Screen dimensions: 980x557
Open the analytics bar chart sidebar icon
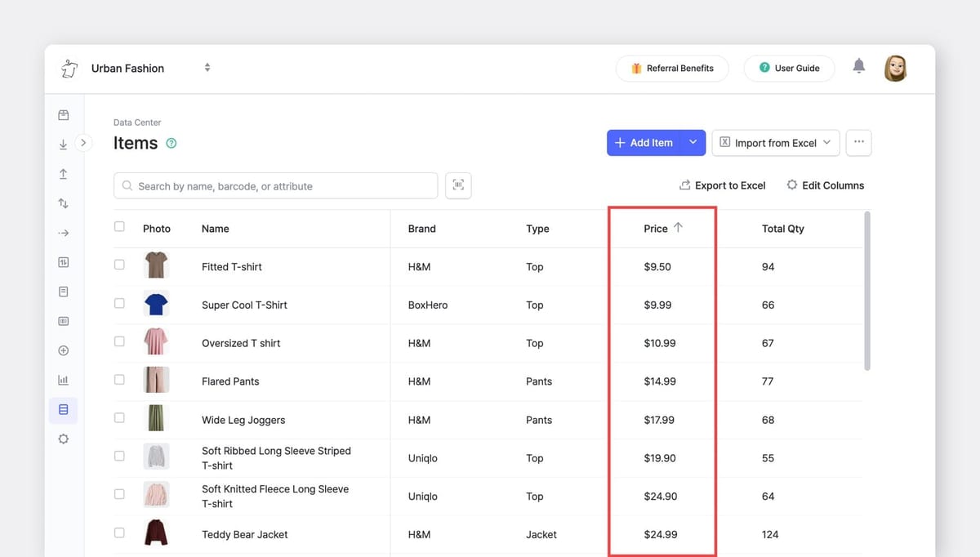[x=64, y=380]
